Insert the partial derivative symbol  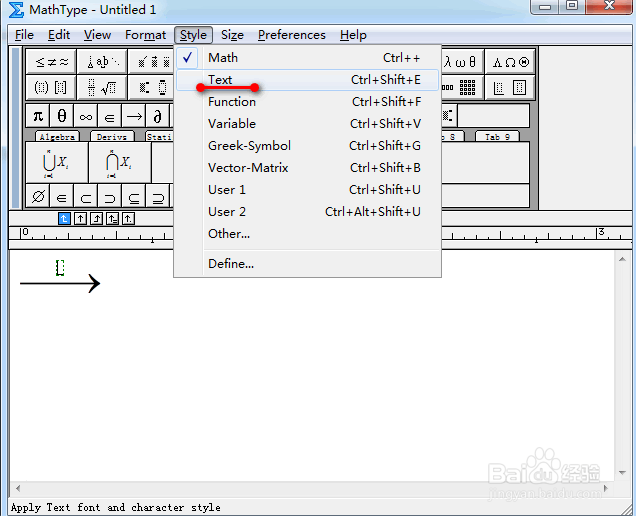tap(158, 116)
